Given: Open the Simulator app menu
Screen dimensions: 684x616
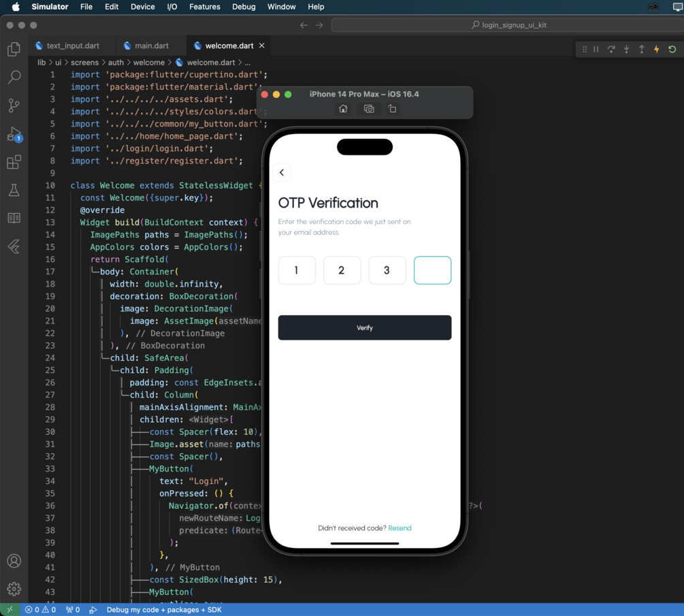Looking at the screenshot, I should 50,7.
